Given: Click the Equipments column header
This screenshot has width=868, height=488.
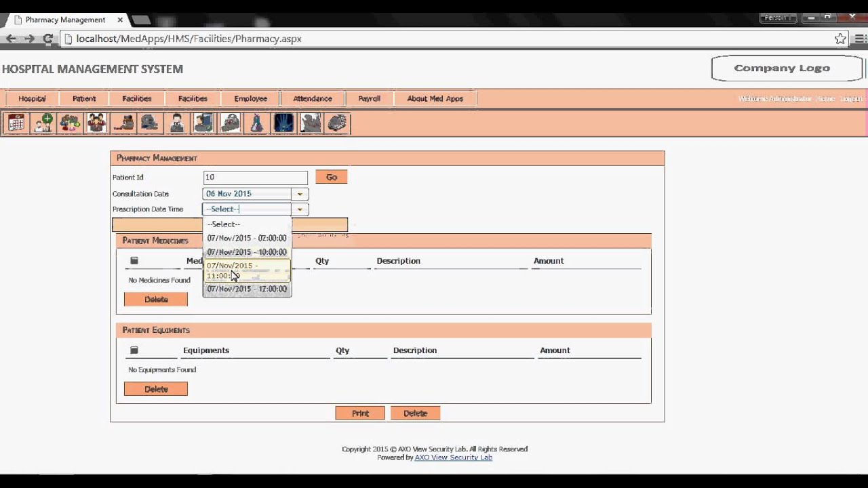Looking at the screenshot, I should pyautogui.click(x=206, y=350).
